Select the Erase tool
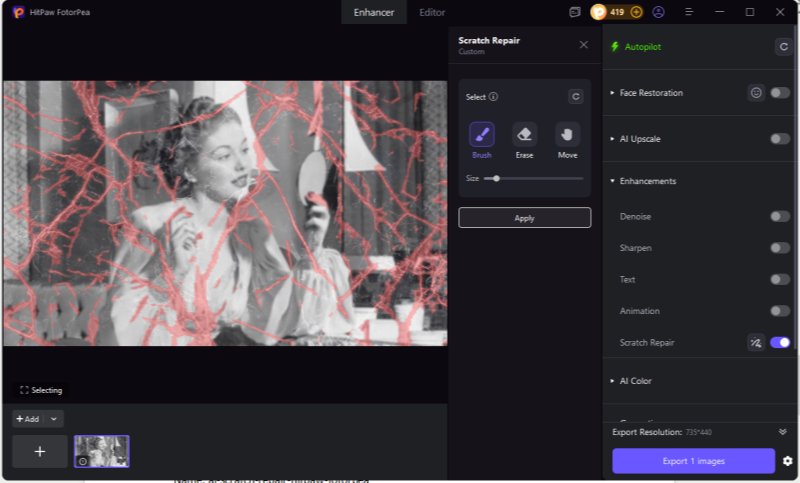Viewport: 800px width, 483px height. [x=524, y=135]
